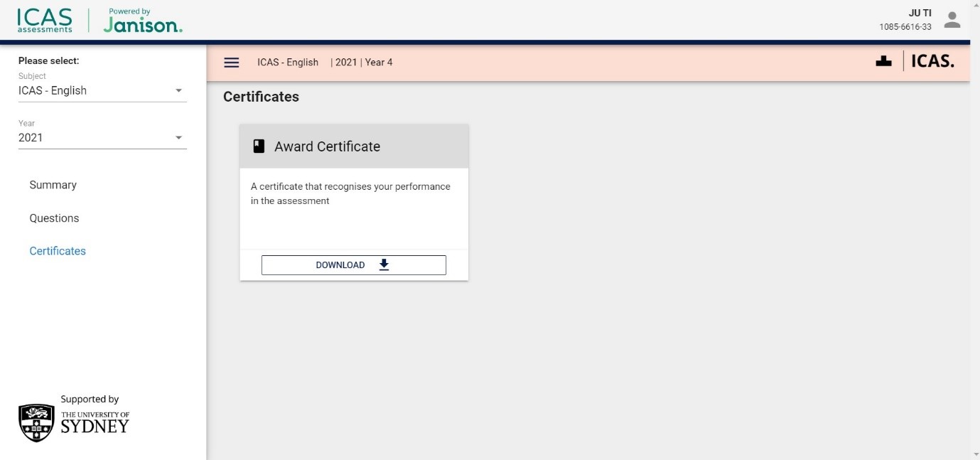
Task: Click the Award Certificate card title
Action: click(327, 146)
